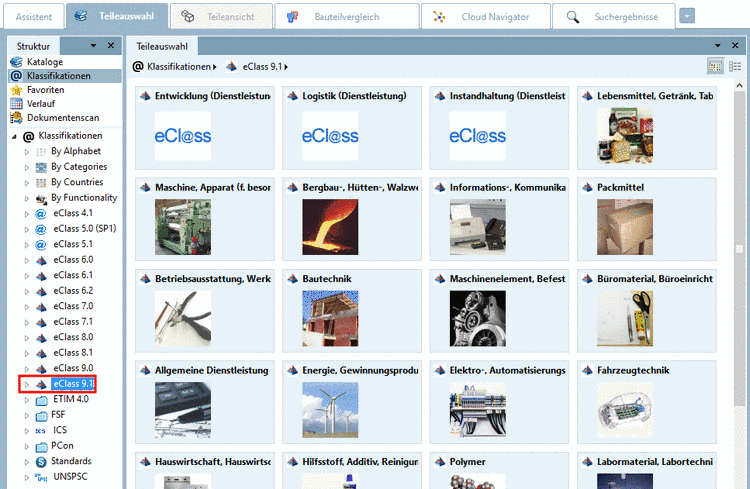This screenshot has width=750, height=489.
Task: Click the ICS classification icon
Action: [41, 431]
